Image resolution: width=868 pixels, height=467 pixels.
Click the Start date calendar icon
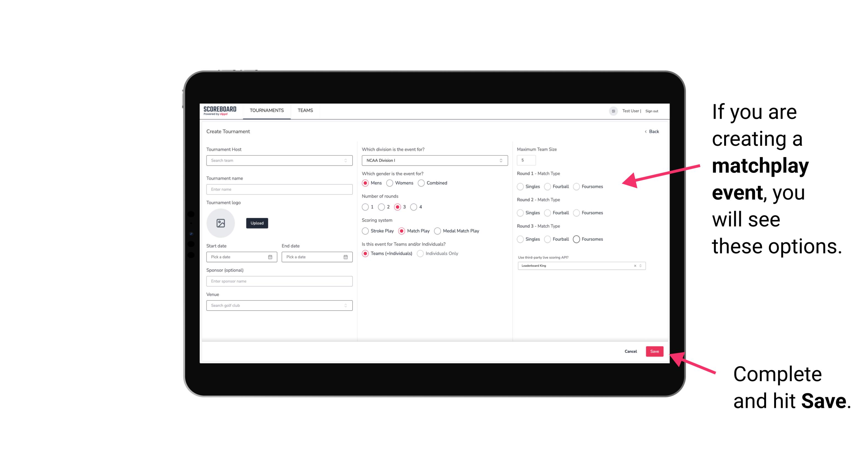270,257
